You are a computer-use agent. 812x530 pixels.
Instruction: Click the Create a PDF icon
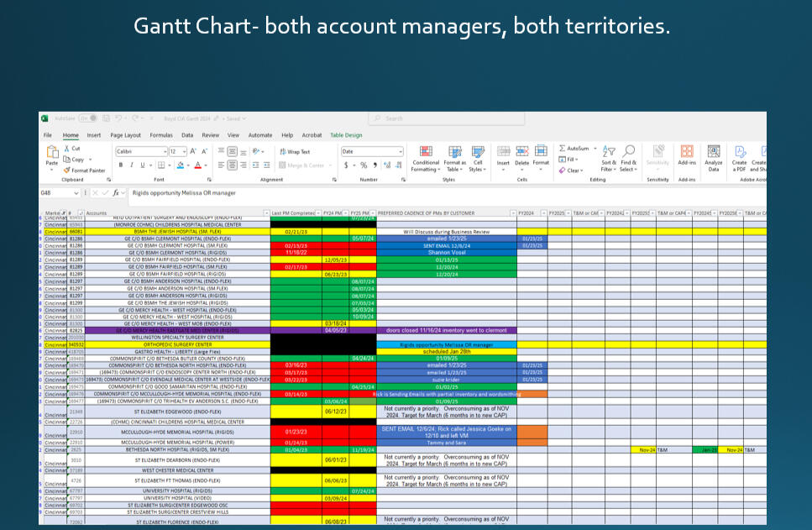pyautogui.click(x=739, y=151)
